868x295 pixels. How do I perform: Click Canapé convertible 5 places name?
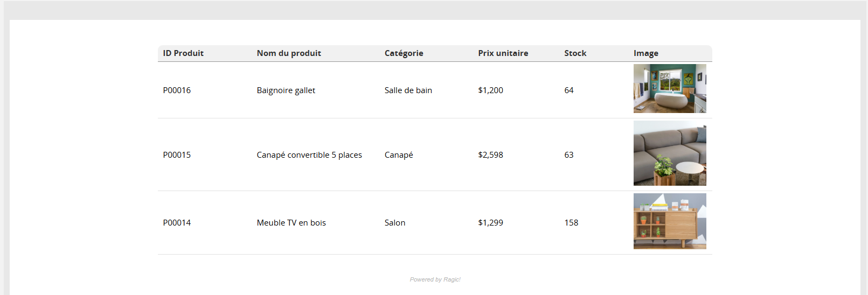pos(309,155)
